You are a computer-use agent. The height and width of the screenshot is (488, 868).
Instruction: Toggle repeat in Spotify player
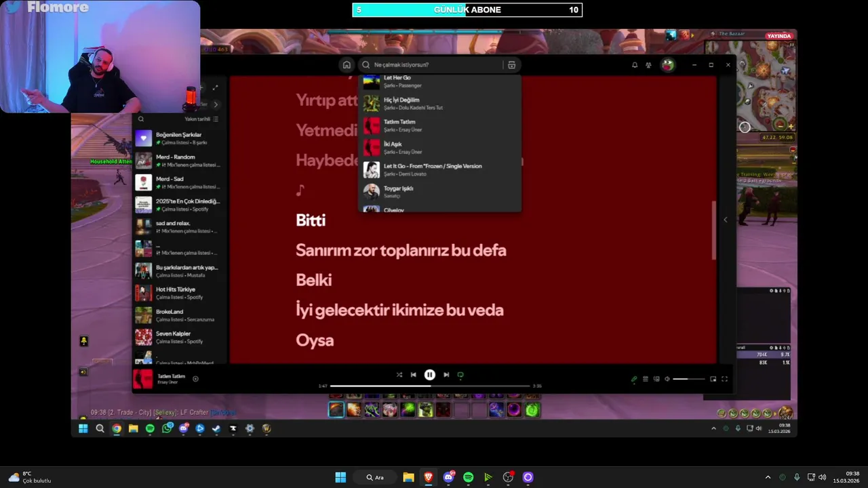point(460,375)
